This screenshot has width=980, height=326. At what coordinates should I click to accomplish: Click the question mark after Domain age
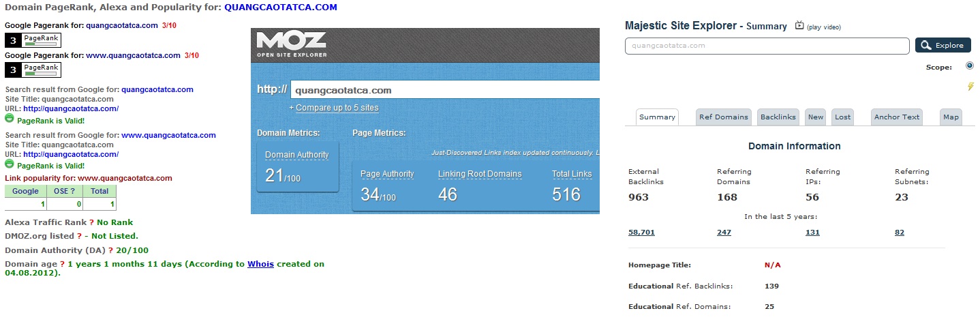(62, 264)
